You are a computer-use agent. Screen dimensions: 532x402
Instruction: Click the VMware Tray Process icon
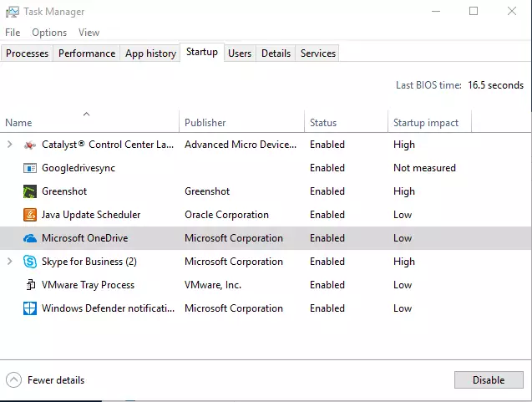[x=31, y=285]
